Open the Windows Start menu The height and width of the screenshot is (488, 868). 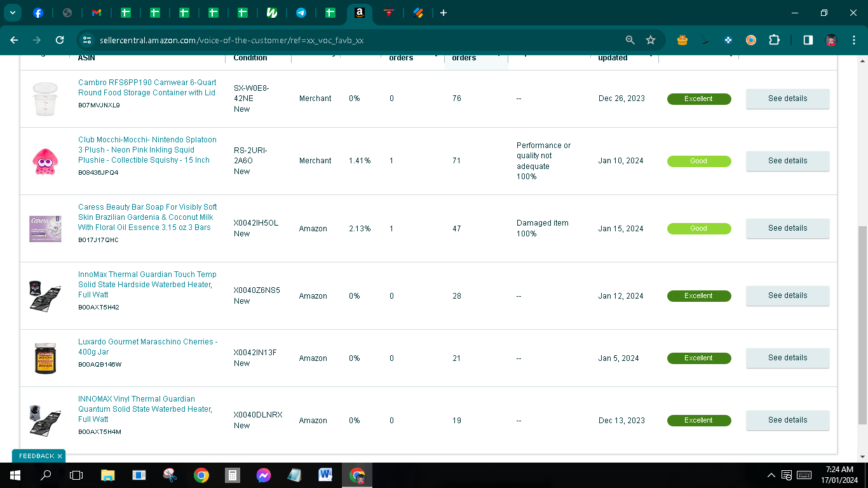click(x=15, y=475)
